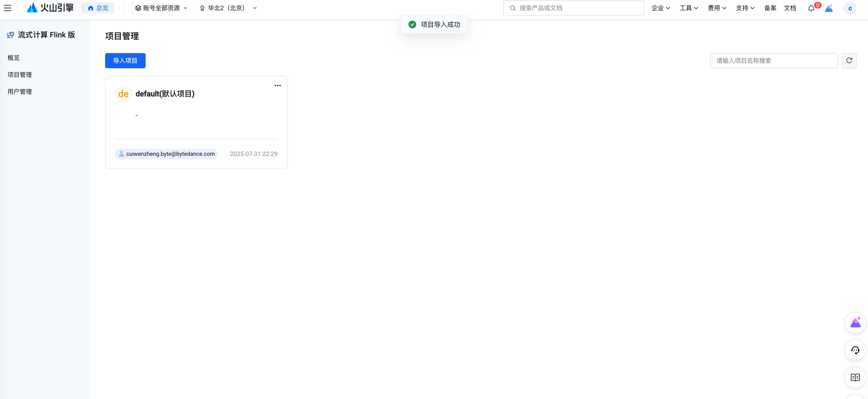
Task: Expand the 企业 top menu
Action: 661,8
